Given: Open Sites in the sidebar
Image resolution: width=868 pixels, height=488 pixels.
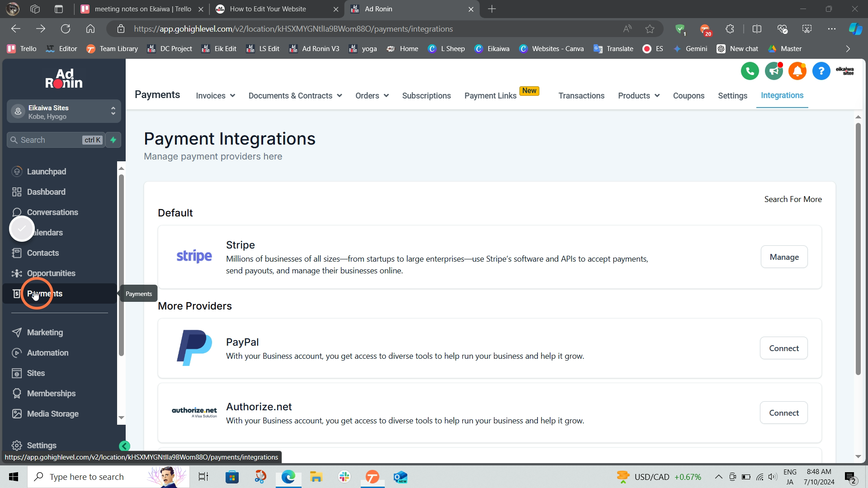Looking at the screenshot, I should click(36, 373).
